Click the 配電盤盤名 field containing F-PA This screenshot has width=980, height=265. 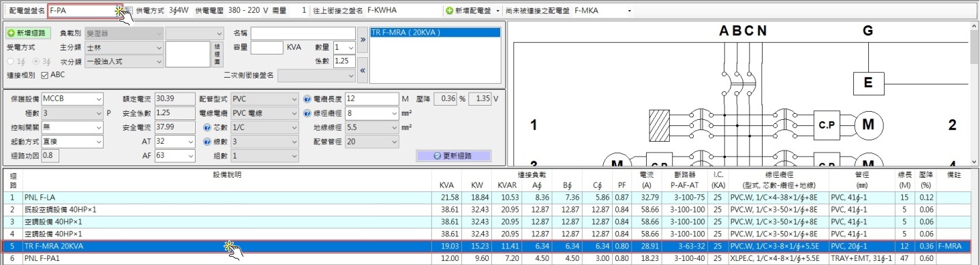click(85, 11)
